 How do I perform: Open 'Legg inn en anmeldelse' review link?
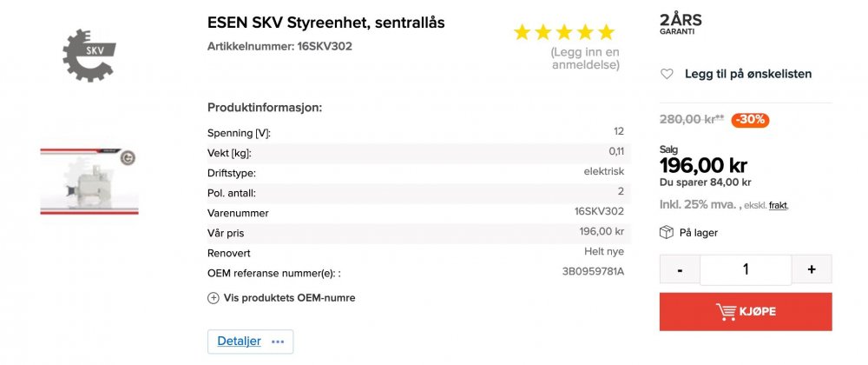click(x=586, y=57)
